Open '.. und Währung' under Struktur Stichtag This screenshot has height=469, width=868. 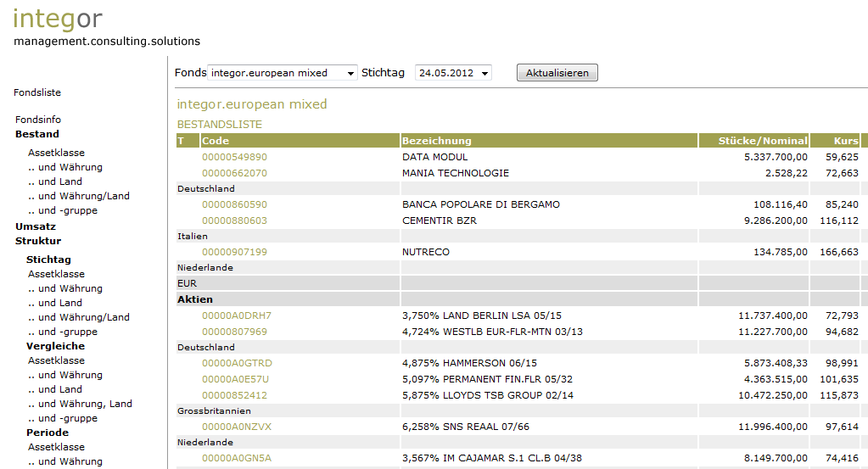click(65, 288)
